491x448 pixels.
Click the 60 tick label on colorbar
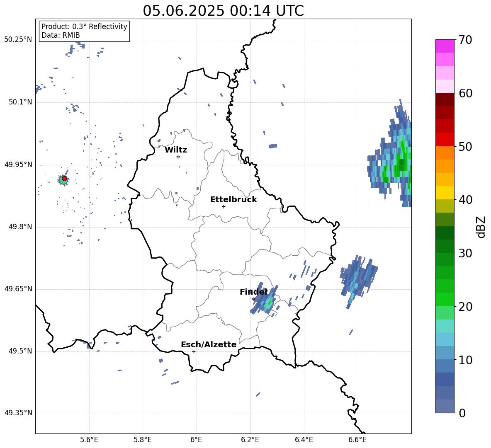(x=465, y=93)
